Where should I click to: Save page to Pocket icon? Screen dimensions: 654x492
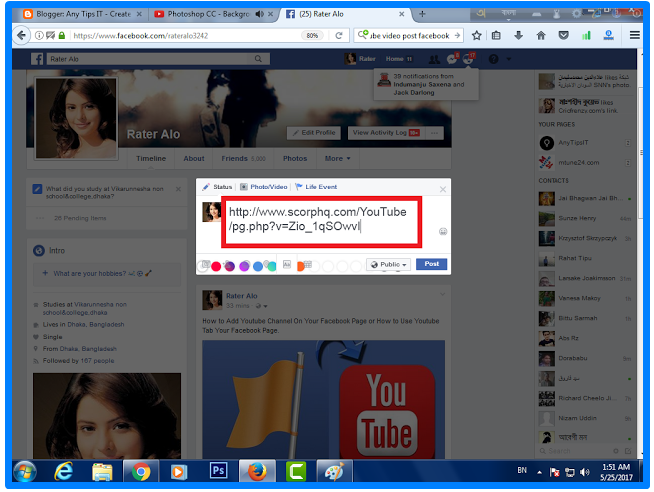563,35
